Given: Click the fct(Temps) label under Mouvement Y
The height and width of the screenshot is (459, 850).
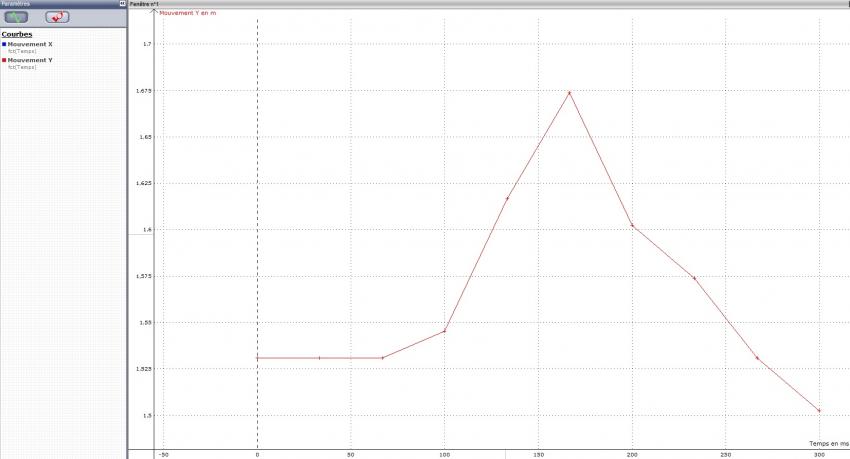Looking at the screenshot, I should coord(22,67).
